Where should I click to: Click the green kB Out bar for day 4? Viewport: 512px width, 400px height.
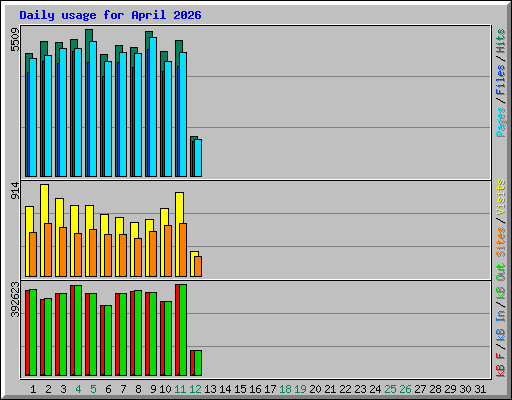tap(78, 330)
